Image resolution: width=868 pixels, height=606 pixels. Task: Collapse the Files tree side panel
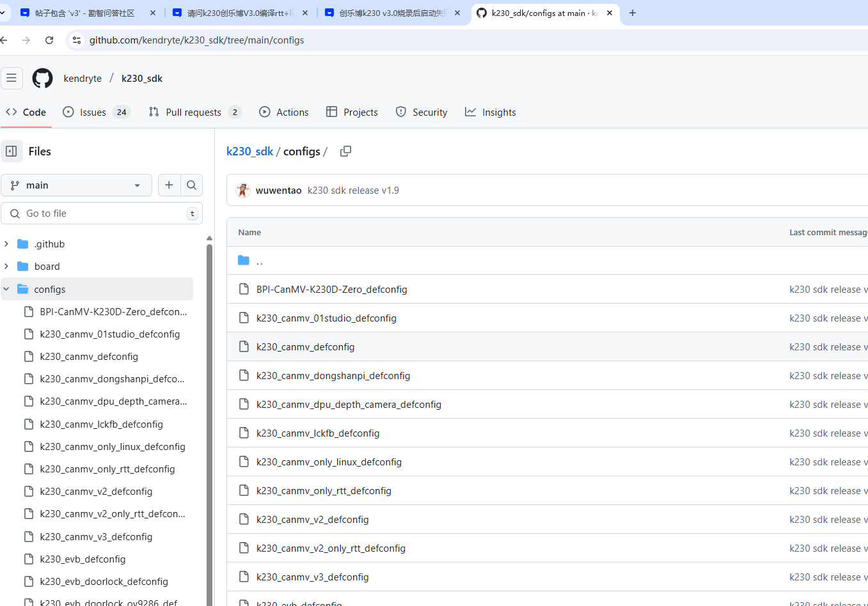(12, 151)
